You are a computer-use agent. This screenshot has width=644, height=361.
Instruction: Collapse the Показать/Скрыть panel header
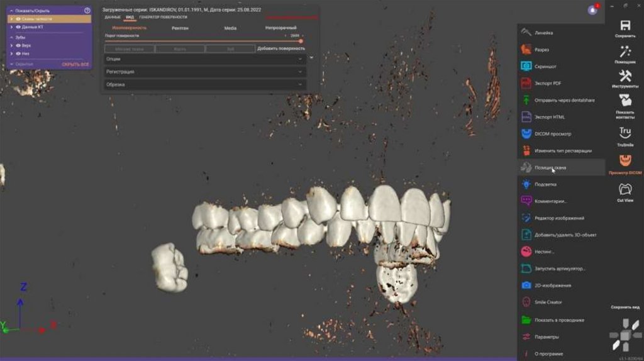tap(11, 11)
